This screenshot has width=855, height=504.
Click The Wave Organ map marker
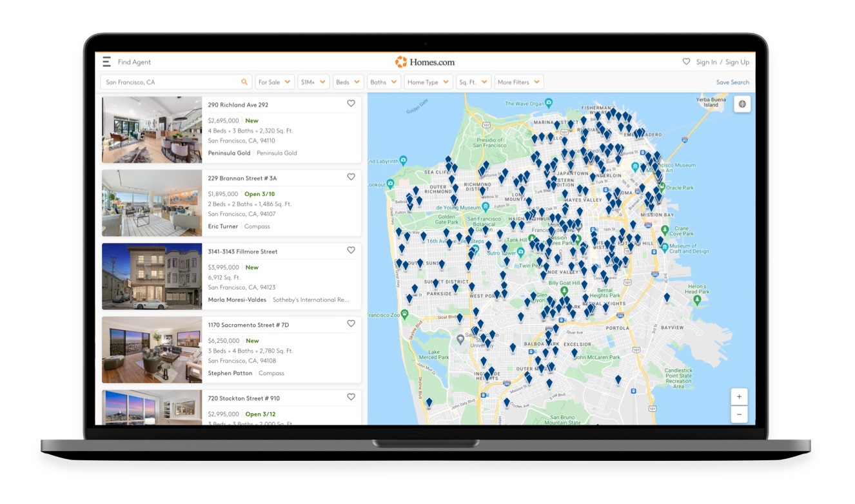tap(548, 102)
